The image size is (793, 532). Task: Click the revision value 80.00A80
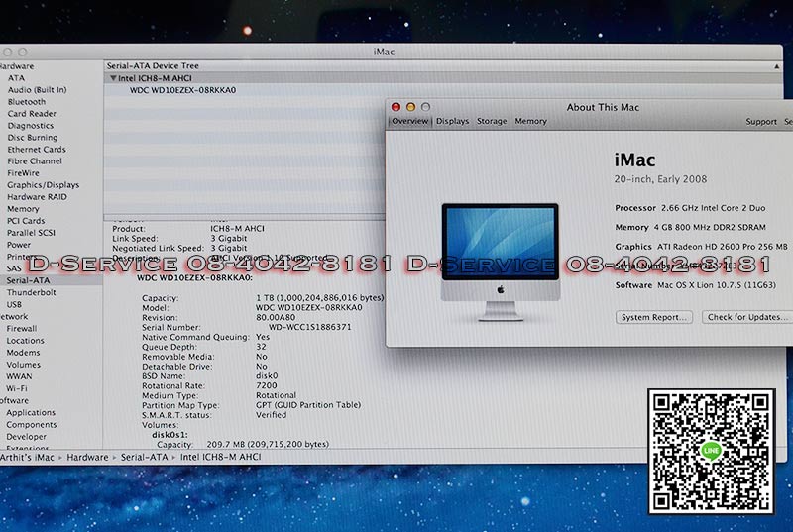(x=276, y=318)
